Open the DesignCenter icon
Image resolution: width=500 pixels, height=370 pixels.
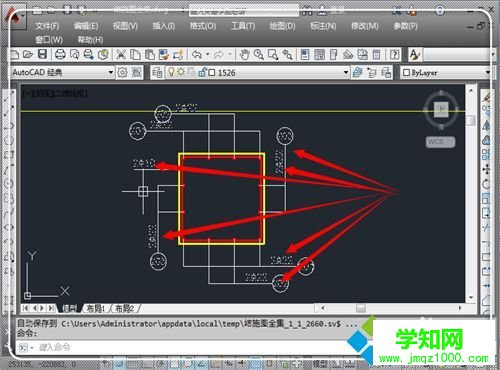click(319, 54)
